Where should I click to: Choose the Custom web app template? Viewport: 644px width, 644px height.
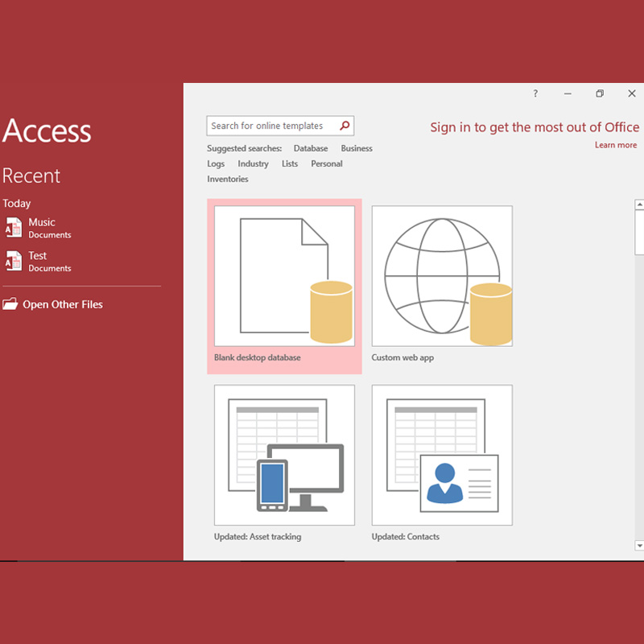442,276
